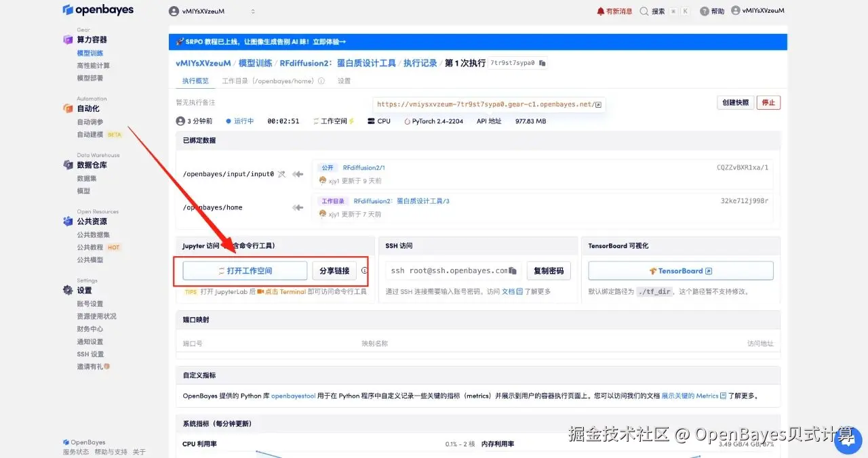Click the 设置 gear icon in sidebar
Viewport: 868px width, 458px height.
[x=66, y=289]
